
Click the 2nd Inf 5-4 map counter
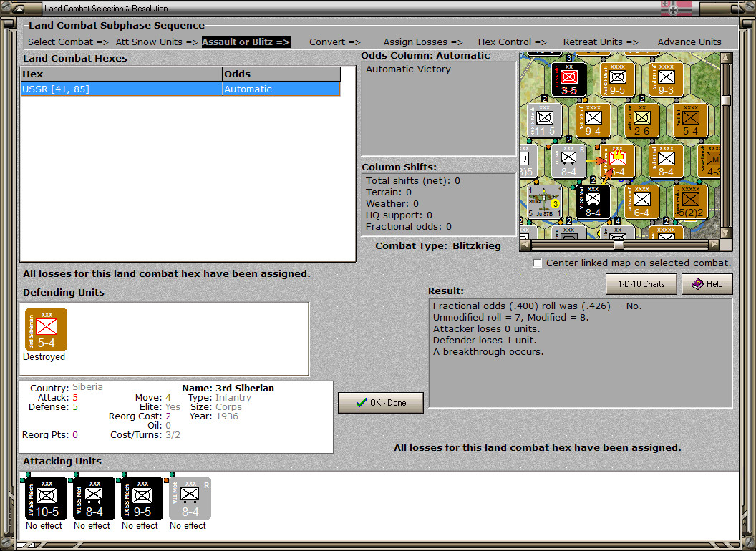click(x=690, y=120)
